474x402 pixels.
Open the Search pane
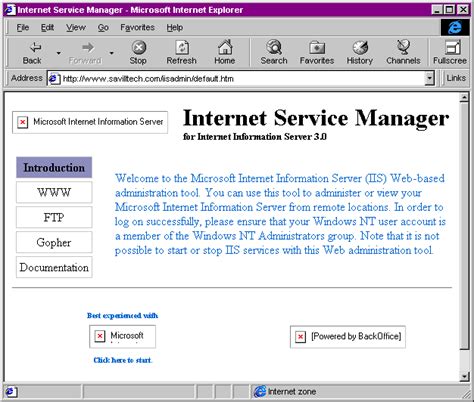pyautogui.click(x=274, y=53)
